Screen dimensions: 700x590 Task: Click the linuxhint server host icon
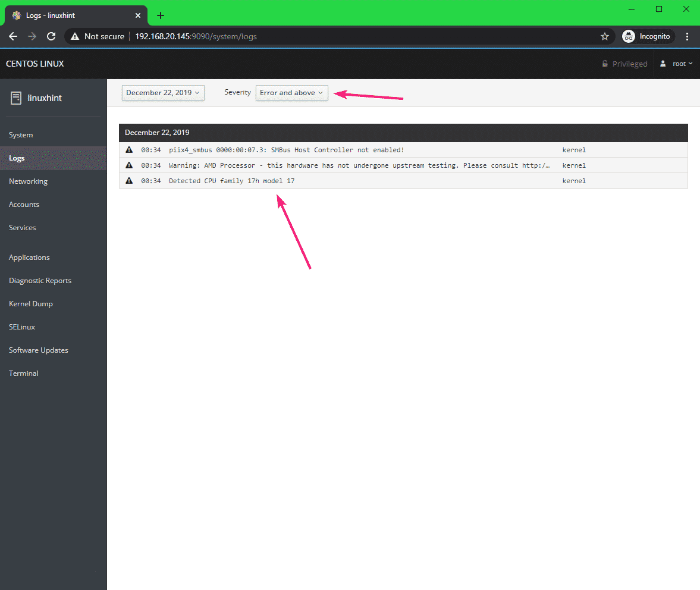[x=16, y=98]
